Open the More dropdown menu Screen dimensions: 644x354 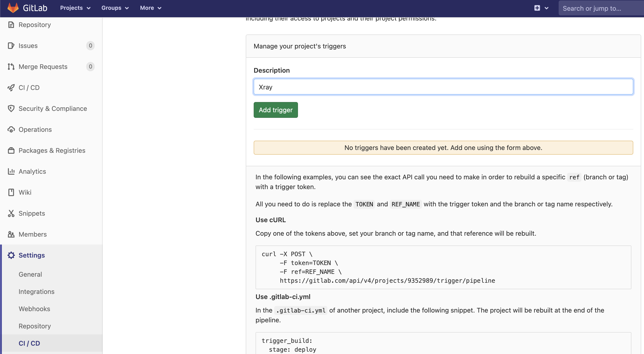point(150,8)
